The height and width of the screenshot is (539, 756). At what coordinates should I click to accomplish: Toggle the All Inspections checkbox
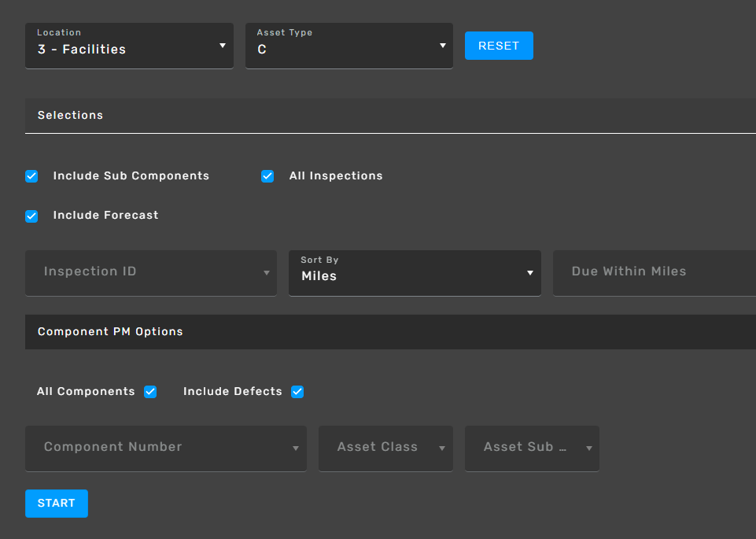(267, 176)
